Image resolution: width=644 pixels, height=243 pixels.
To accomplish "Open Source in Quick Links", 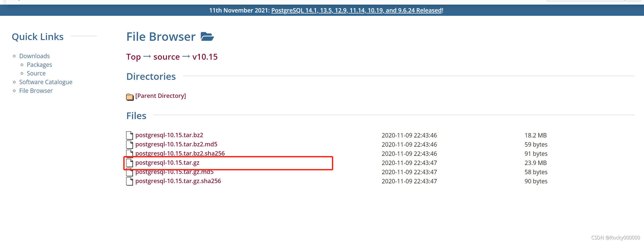I will click(36, 73).
